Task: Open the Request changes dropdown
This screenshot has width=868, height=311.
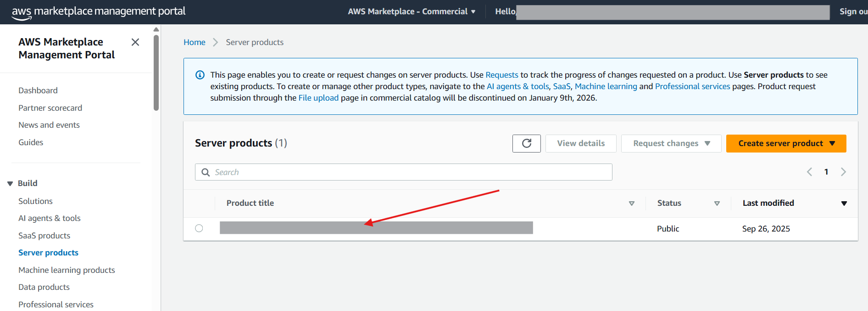Action: [x=671, y=143]
